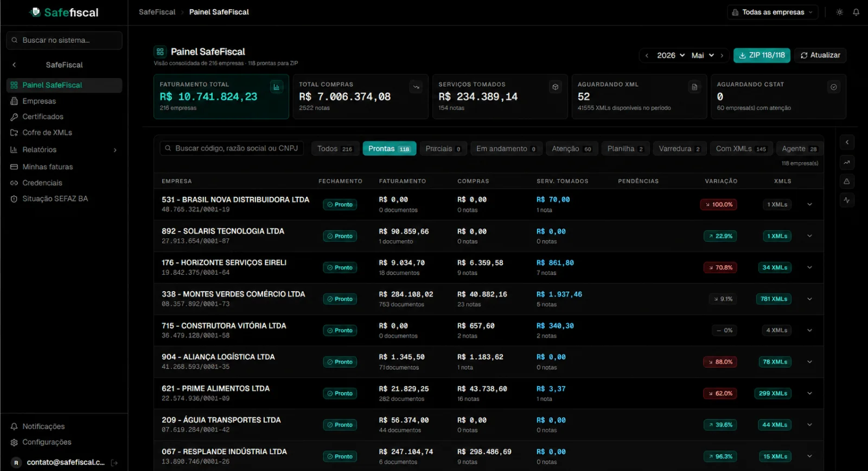The width and height of the screenshot is (868, 471).
Task: Click R$ 1.937,46 serviços value
Action: point(559,294)
